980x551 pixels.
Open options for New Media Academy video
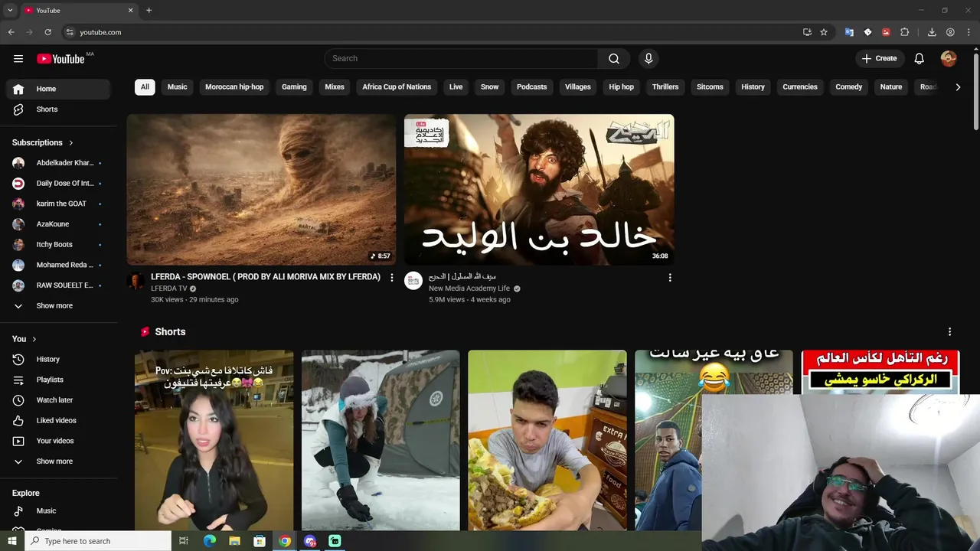pyautogui.click(x=670, y=278)
